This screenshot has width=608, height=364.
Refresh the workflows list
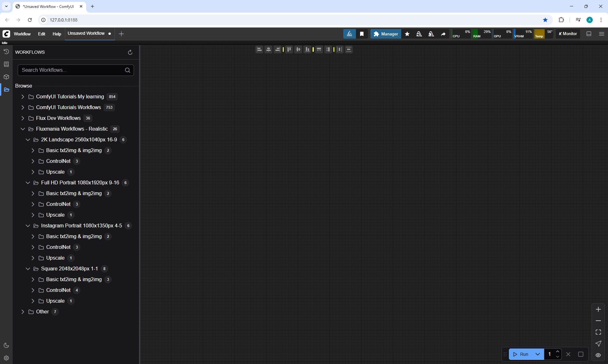coord(130,52)
